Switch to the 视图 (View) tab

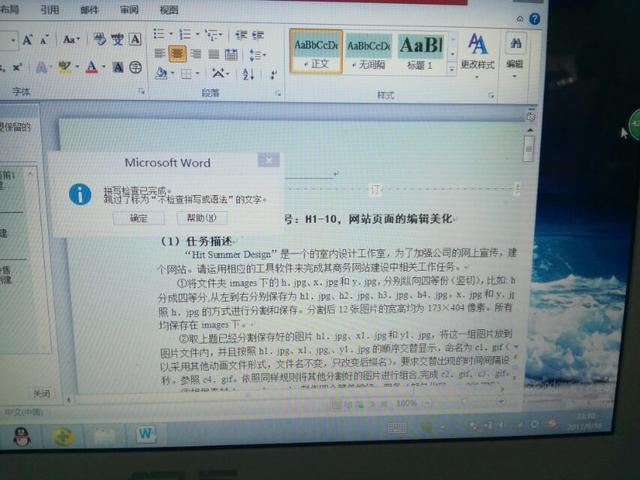pos(169,9)
